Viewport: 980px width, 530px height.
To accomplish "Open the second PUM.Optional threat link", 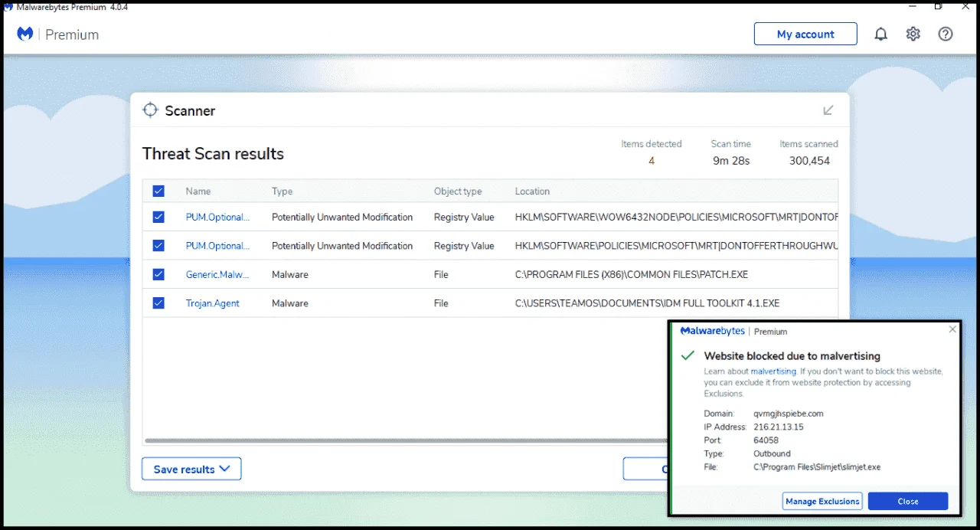I will 218,246.
